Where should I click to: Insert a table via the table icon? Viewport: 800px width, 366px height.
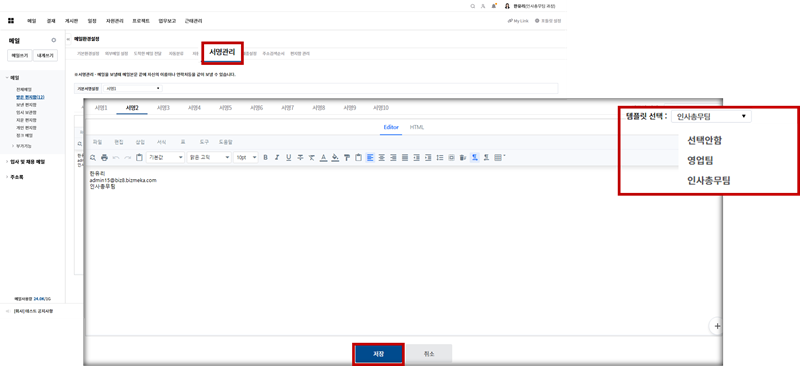pyautogui.click(x=498, y=158)
